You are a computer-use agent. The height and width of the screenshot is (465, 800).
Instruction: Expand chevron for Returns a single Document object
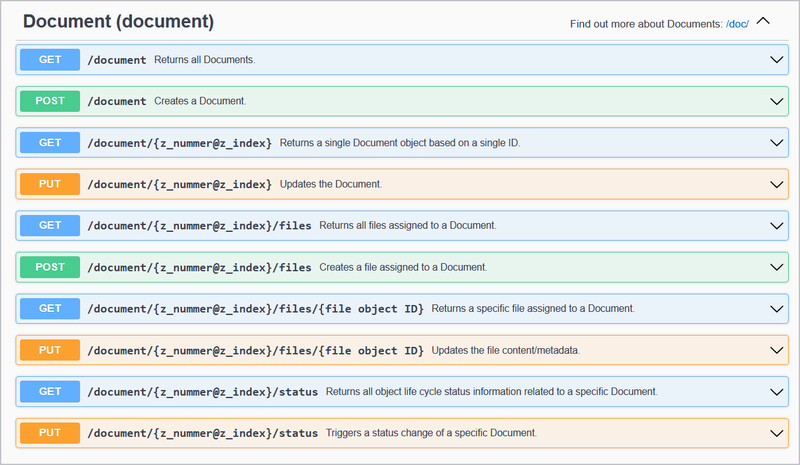pyautogui.click(x=776, y=143)
